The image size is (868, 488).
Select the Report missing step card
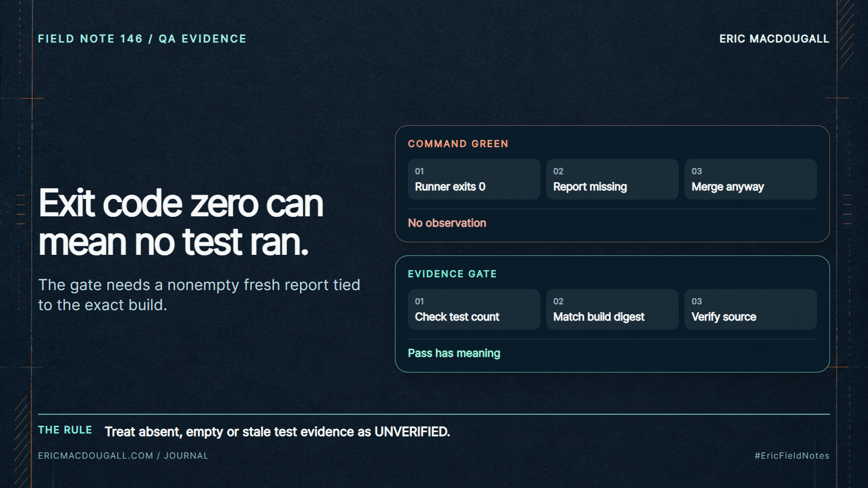[612, 179]
